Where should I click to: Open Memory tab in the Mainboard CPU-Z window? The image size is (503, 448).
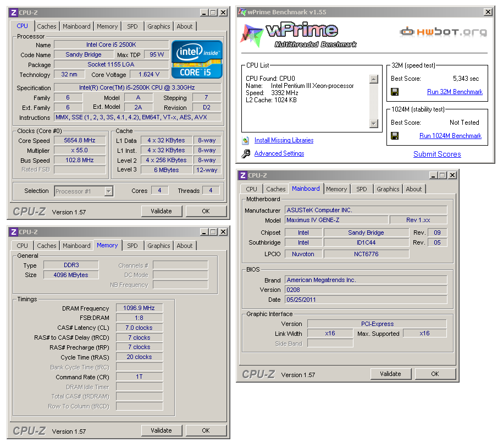tap(336, 189)
